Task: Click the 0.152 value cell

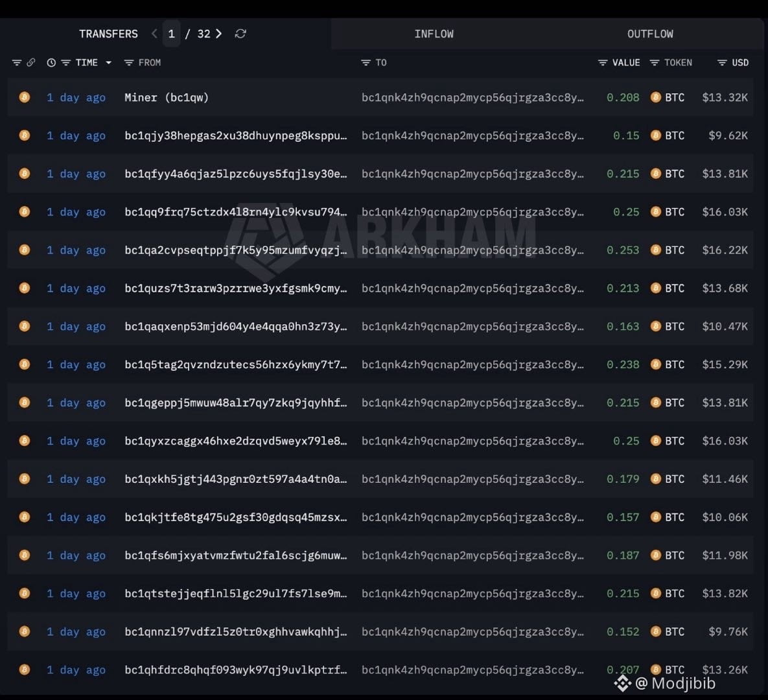Action: pyautogui.click(x=623, y=632)
